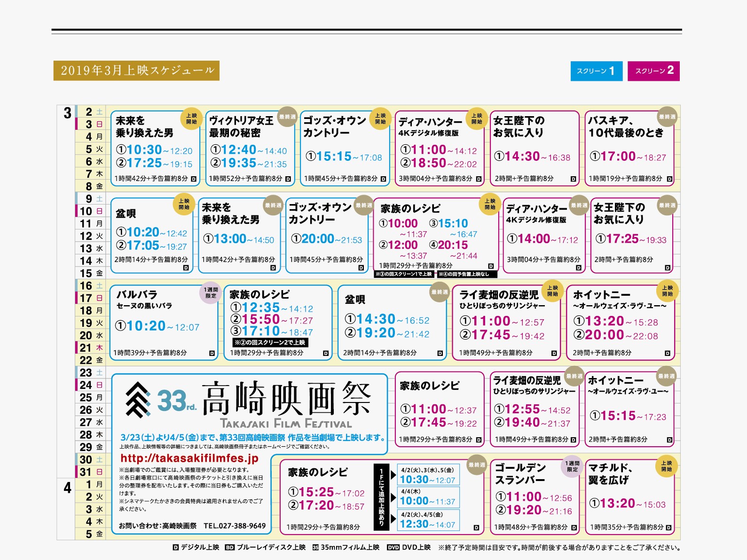Select the date cell 21 木
This screenshot has height=560, width=747.
click(91, 347)
